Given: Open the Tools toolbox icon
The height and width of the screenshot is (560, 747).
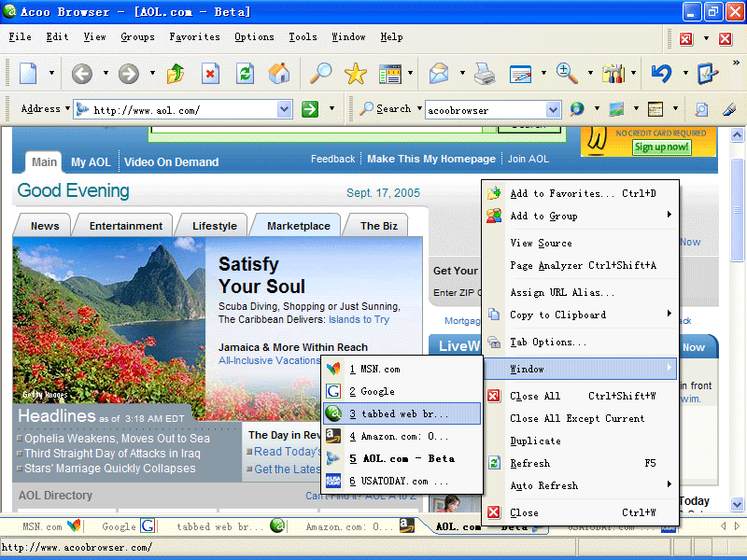Looking at the screenshot, I should pyautogui.click(x=613, y=74).
